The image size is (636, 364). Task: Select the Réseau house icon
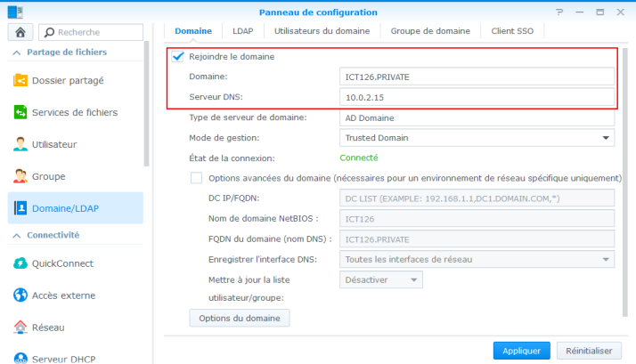point(20,328)
